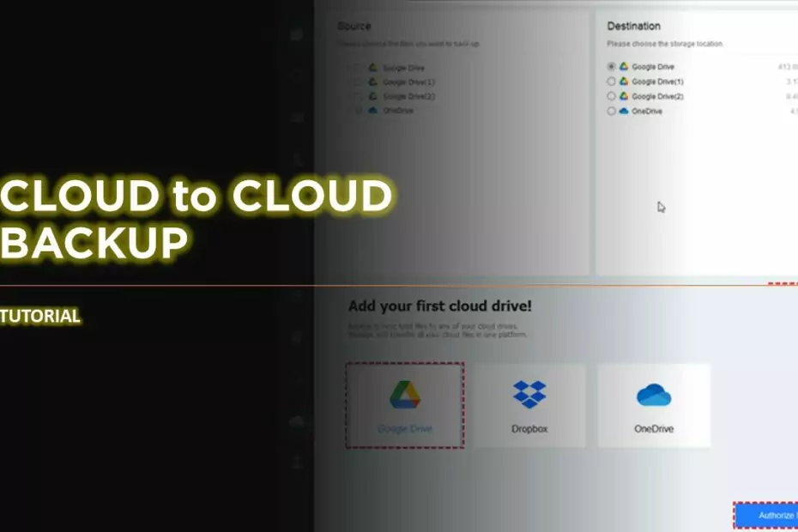Click 'Add your first cloud drive!' heading

[x=440, y=306]
